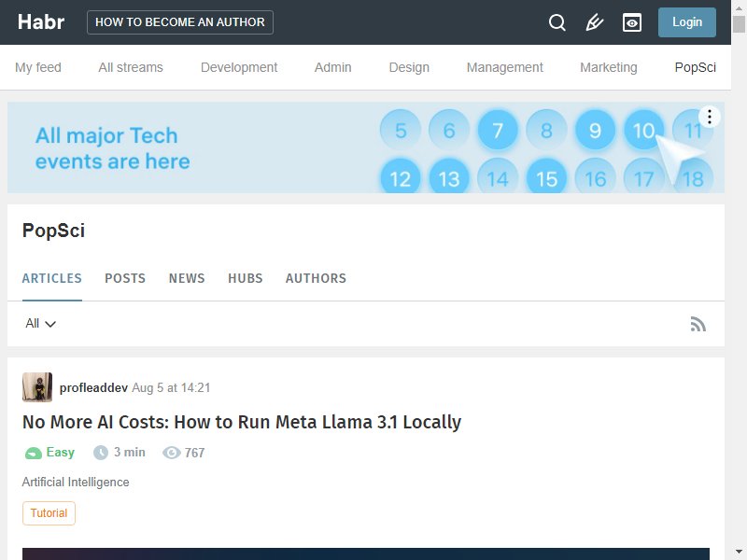This screenshot has width=747, height=560.
Task: Open the Meta Llama 3.1 article title
Action: (242, 422)
